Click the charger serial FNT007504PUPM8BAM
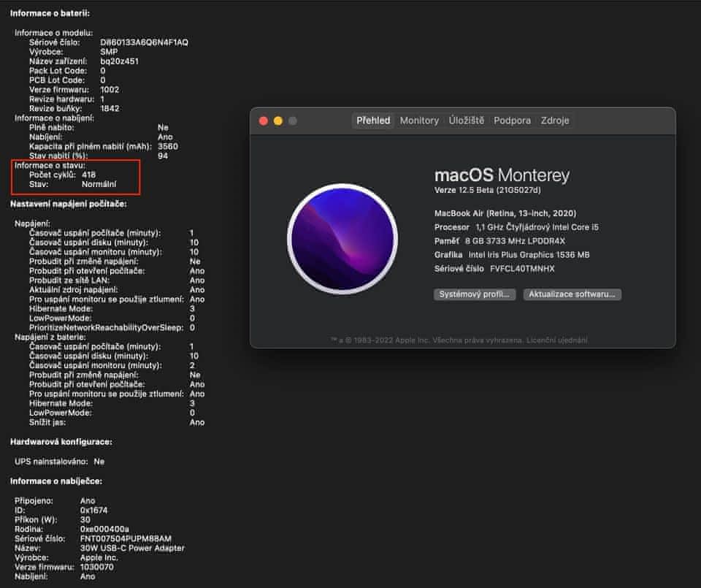Screen dimensions: 701x588 point(126,539)
